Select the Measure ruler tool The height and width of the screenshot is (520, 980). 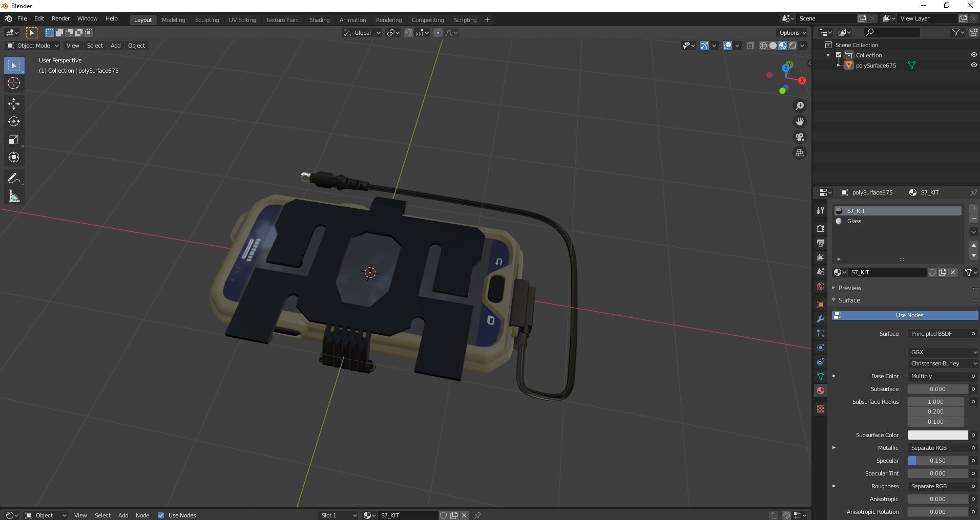(x=14, y=197)
